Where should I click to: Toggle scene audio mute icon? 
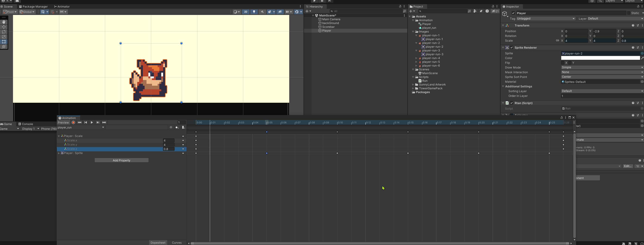click(262, 12)
